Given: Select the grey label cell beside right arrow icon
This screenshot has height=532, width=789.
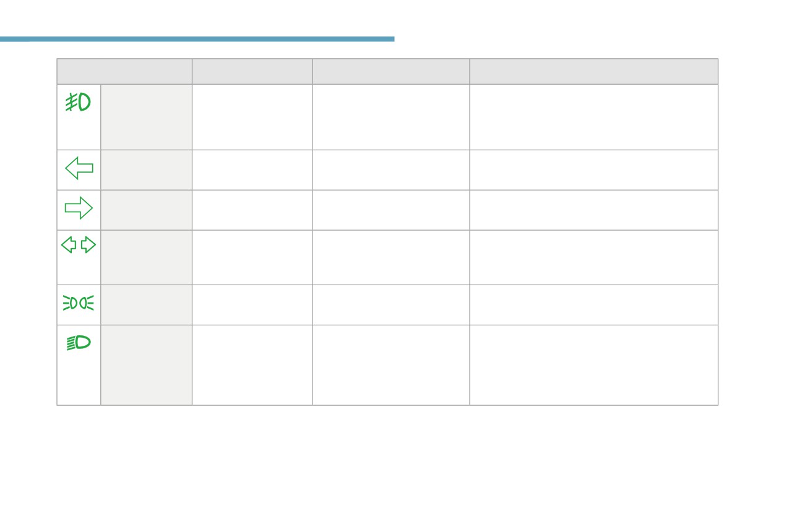Looking at the screenshot, I should [146, 210].
